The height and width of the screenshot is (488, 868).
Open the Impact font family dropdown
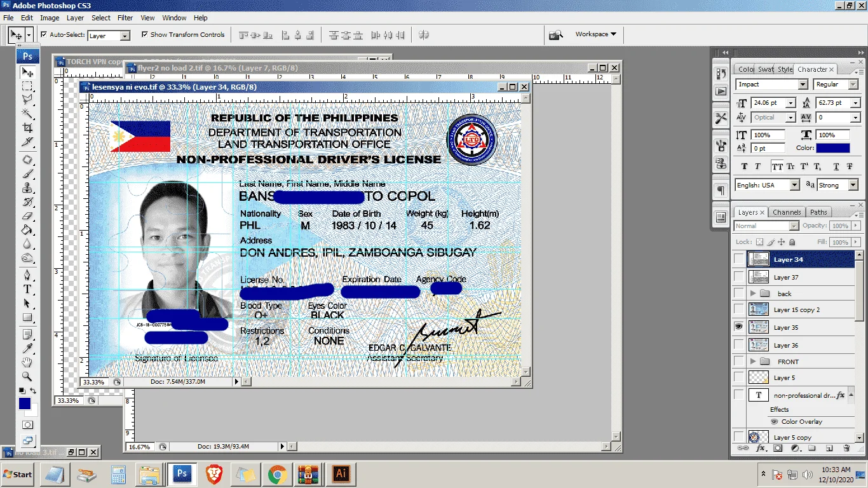coord(803,85)
